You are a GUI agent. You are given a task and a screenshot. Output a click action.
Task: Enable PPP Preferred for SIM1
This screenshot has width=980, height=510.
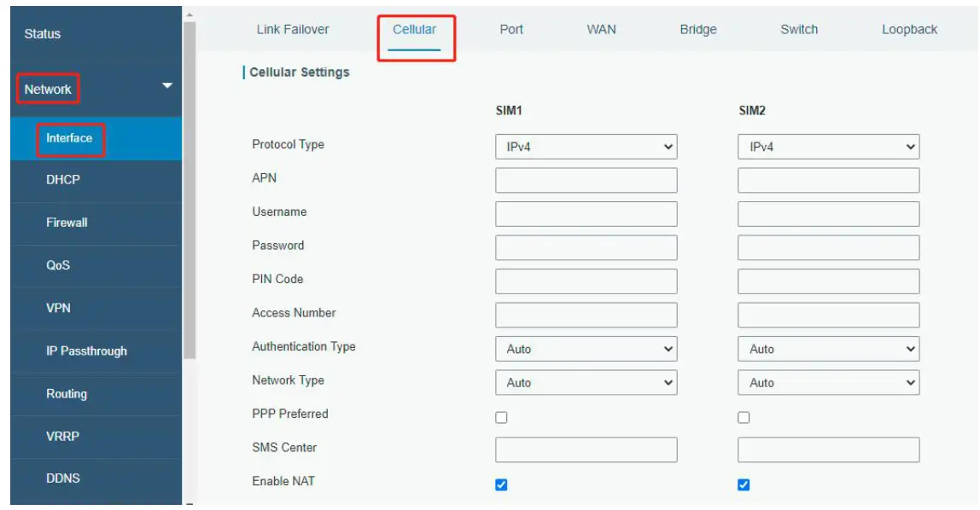(501, 417)
